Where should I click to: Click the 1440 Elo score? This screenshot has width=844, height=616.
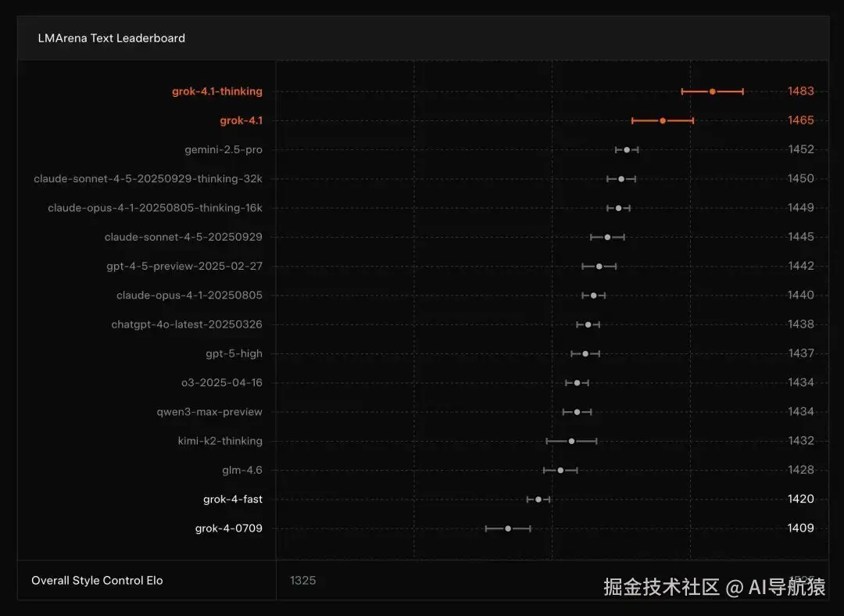pyautogui.click(x=801, y=295)
